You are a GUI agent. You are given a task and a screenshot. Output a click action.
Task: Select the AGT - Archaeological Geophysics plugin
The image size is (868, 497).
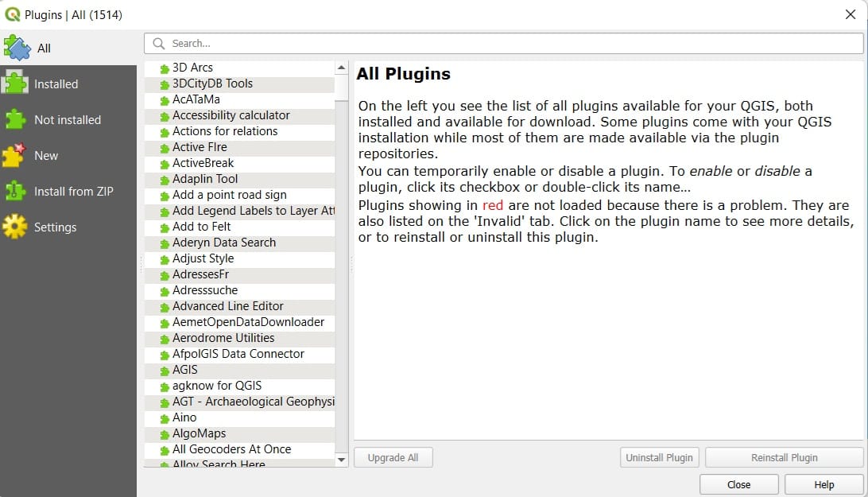click(x=240, y=402)
